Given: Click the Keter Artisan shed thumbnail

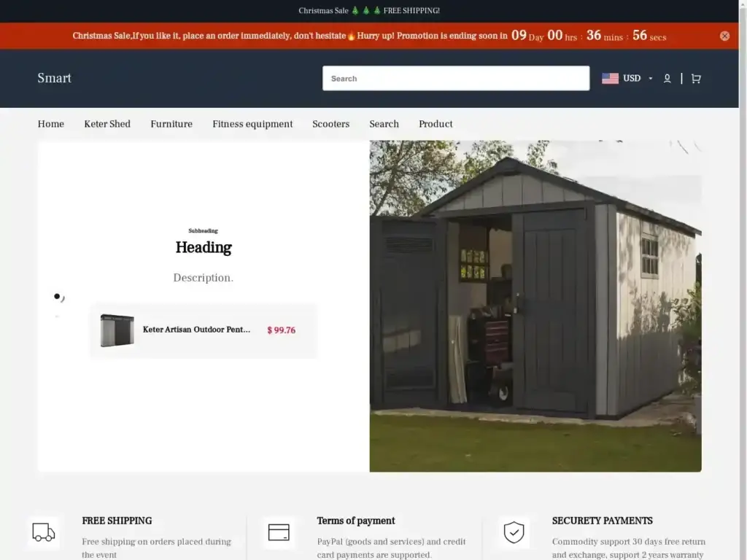Looking at the screenshot, I should coord(117,330).
